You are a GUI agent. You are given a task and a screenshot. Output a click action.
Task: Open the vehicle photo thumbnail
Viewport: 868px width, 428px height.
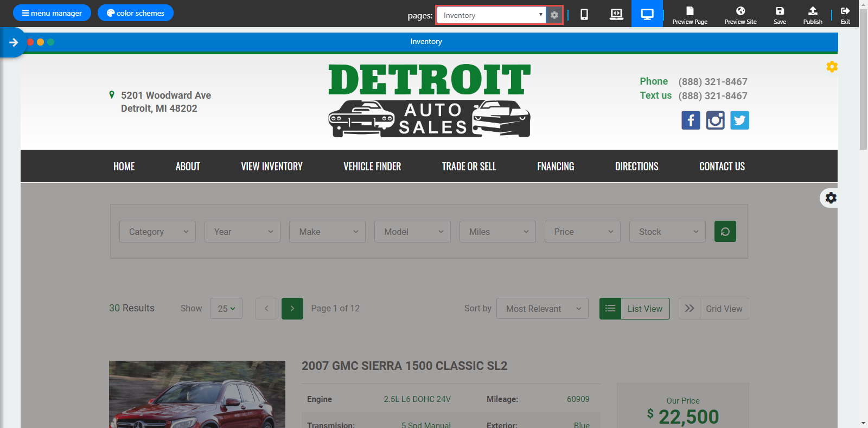pos(197,394)
